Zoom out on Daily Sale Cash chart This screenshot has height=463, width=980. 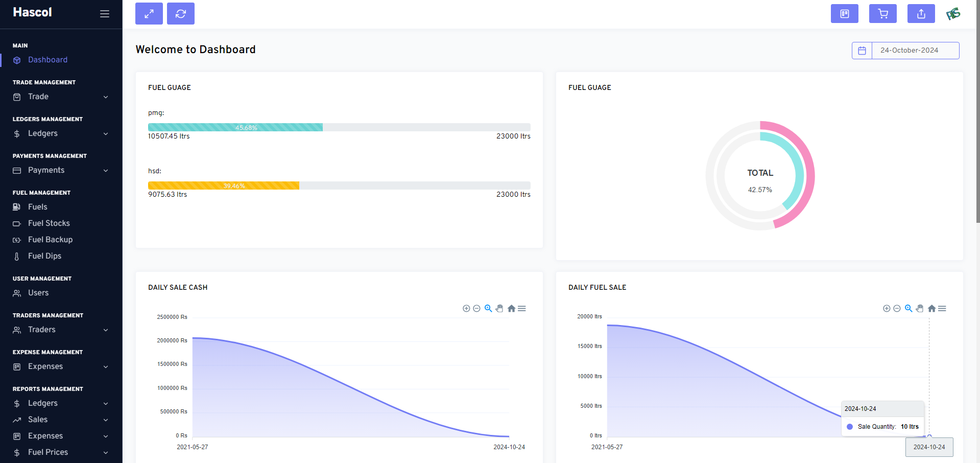[x=476, y=309]
